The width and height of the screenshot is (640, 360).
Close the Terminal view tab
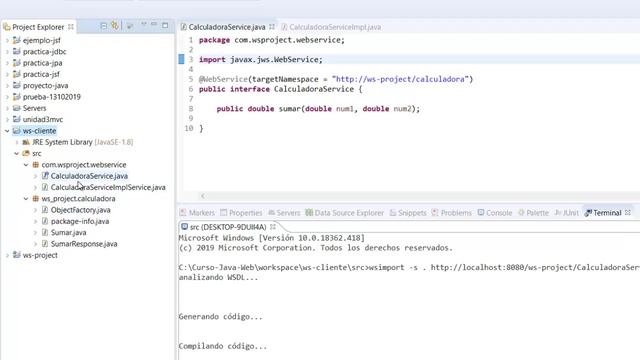[x=628, y=213]
